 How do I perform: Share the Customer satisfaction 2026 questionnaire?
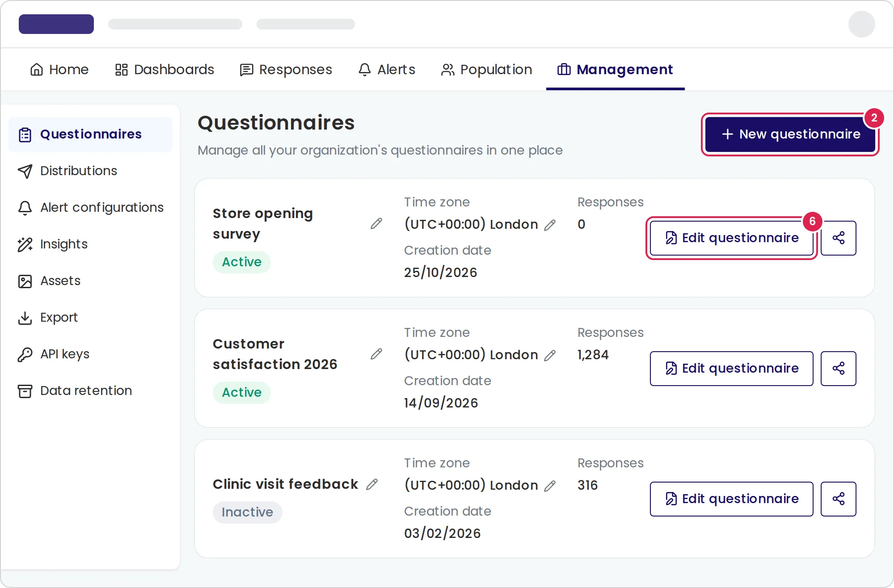pos(839,368)
